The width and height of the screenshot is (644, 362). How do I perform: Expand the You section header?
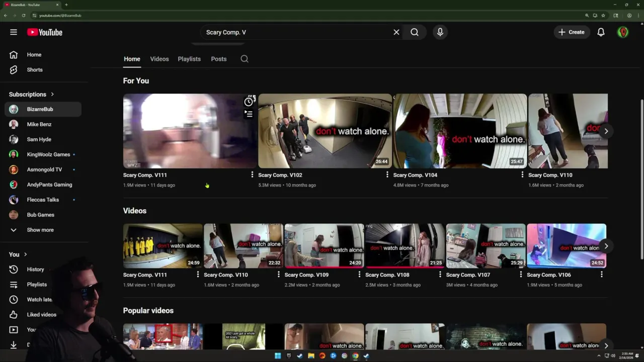(18, 254)
